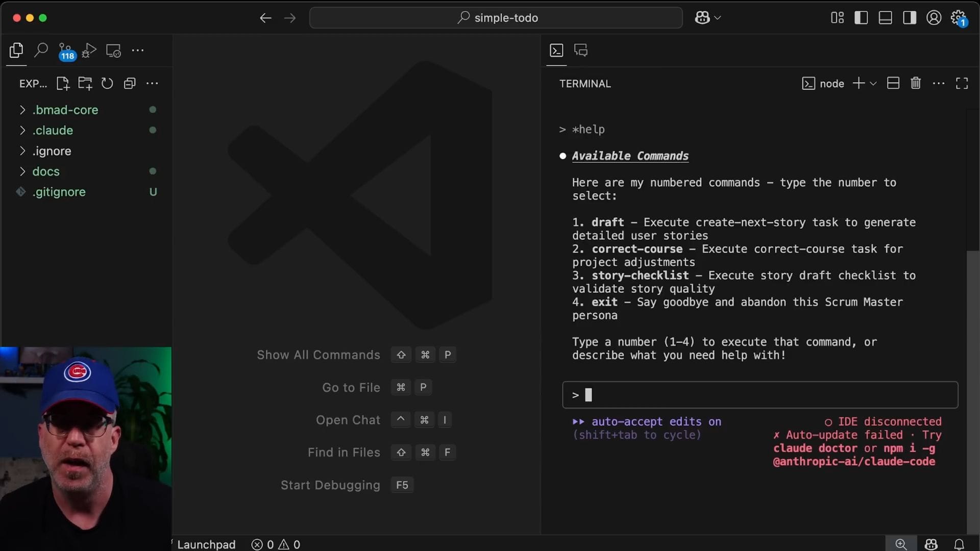Click simple-todo command center search field
The height and width of the screenshot is (551, 980).
point(496,18)
